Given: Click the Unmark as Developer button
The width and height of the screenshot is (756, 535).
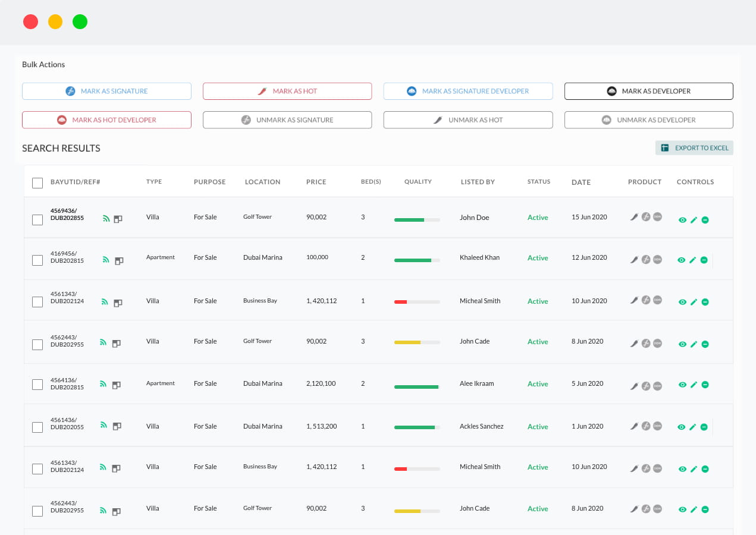Looking at the screenshot, I should (648, 120).
